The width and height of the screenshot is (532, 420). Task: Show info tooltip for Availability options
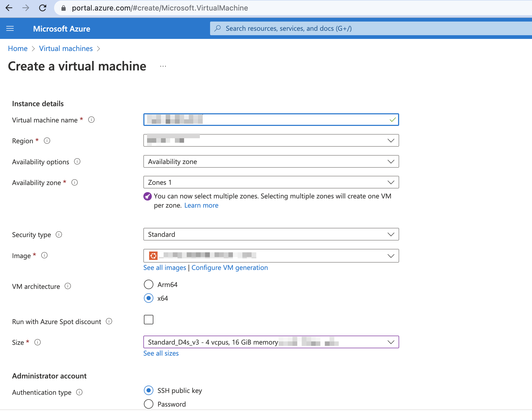point(77,161)
